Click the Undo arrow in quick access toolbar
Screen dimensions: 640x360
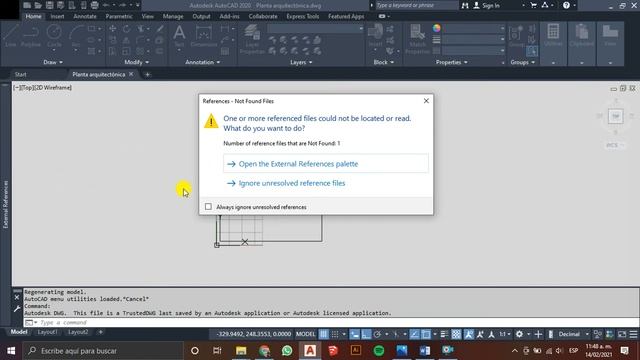(106, 5)
